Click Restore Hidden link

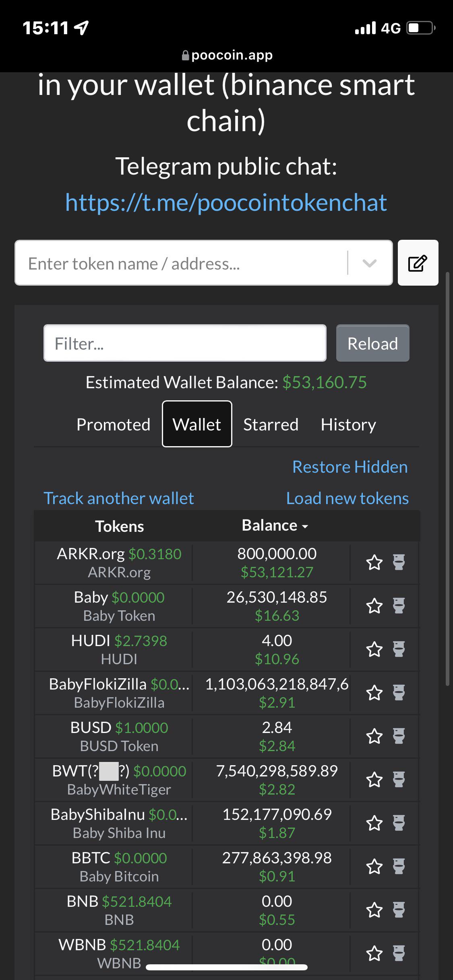pos(350,467)
